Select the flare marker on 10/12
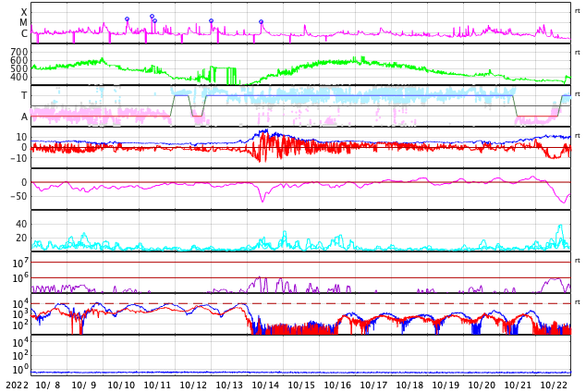This screenshot has height=392, width=586. coord(211,21)
